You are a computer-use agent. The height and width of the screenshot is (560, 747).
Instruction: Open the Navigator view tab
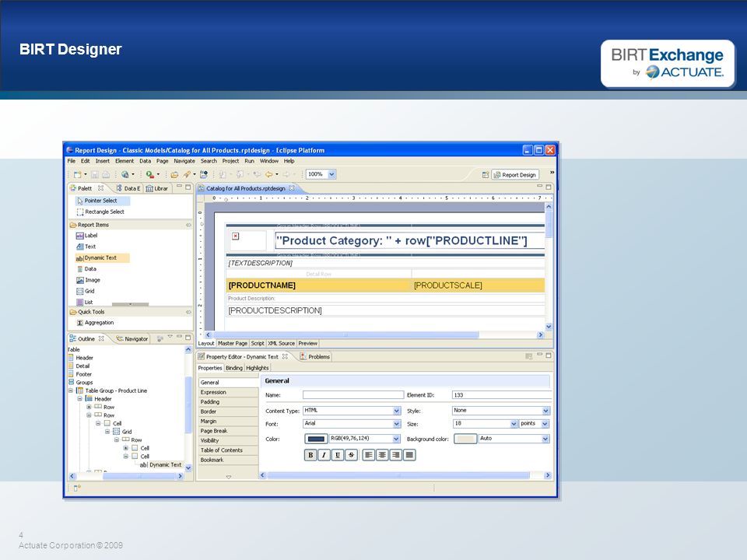pyautogui.click(x=132, y=339)
